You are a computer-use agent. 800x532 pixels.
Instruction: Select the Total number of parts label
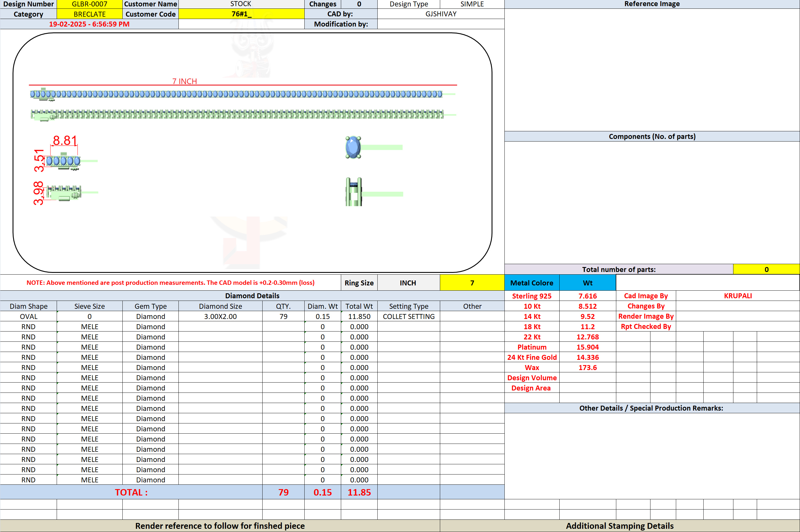point(619,269)
